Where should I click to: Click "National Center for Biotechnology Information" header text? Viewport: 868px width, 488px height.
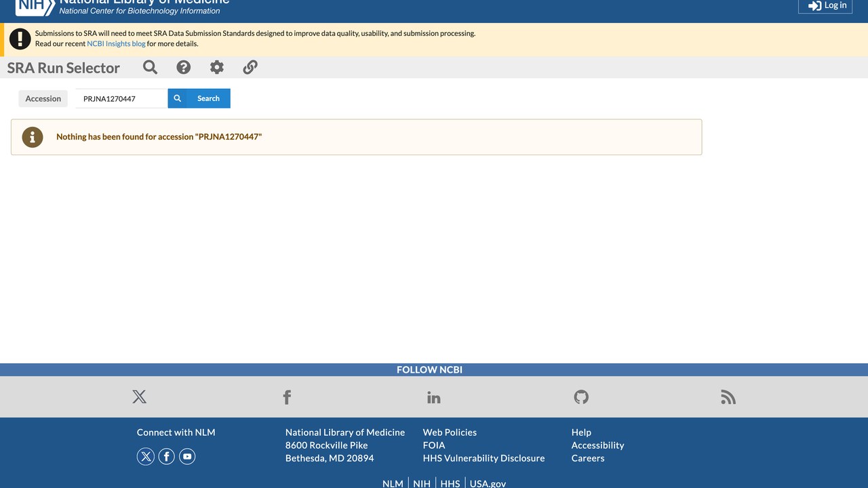(x=140, y=11)
